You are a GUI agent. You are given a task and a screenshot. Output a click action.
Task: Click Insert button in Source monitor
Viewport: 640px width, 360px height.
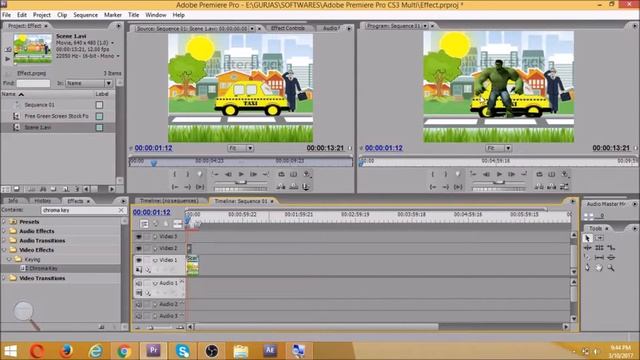point(281,187)
